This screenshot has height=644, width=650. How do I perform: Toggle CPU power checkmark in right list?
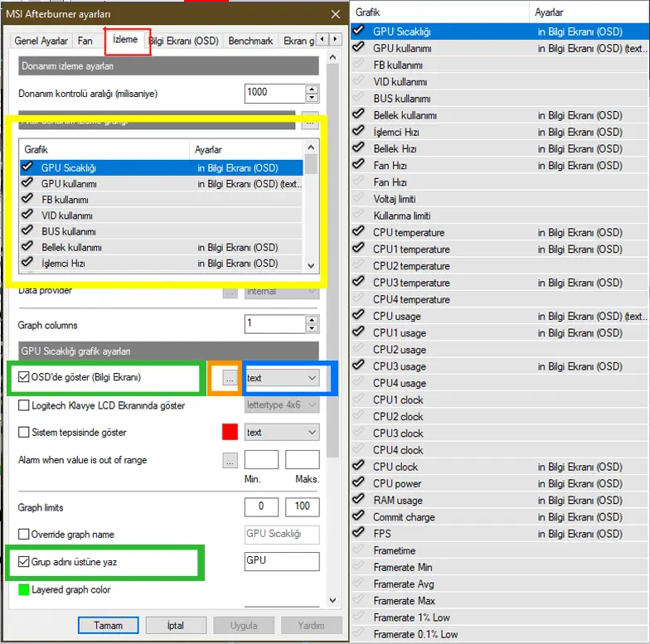(x=358, y=482)
